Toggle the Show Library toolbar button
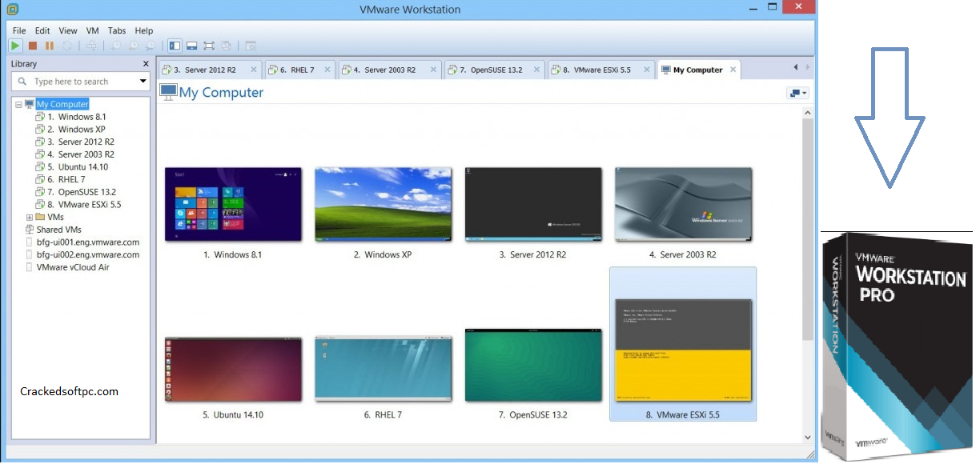980x464 pixels. pyautogui.click(x=175, y=46)
